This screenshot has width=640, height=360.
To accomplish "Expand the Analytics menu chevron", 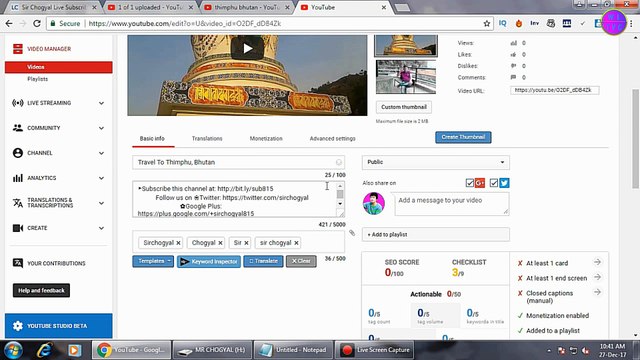I will pos(101,178).
